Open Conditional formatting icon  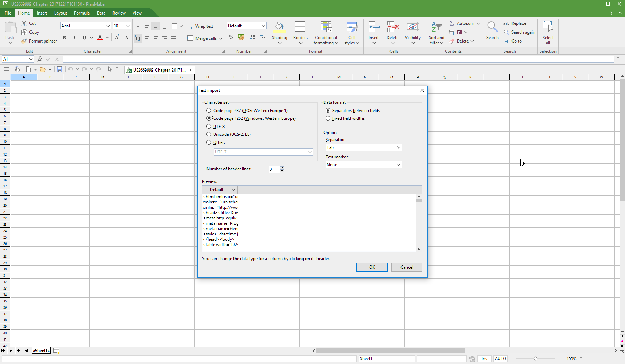[326, 27]
